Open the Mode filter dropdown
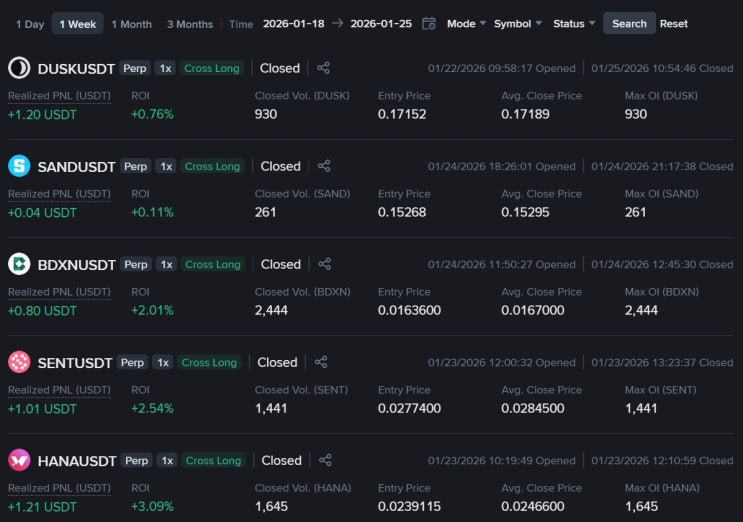Image resolution: width=743 pixels, height=522 pixels. (x=466, y=23)
